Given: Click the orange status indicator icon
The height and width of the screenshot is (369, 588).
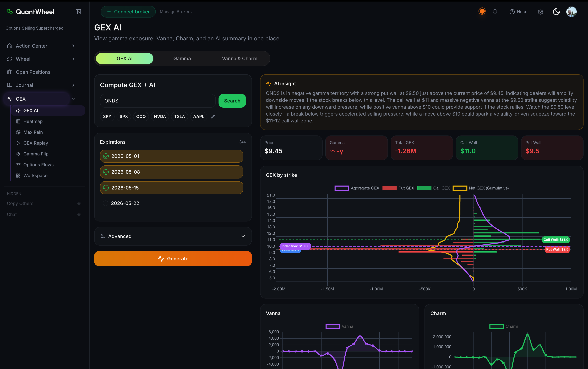Looking at the screenshot, I should click(x=482, y=11).
